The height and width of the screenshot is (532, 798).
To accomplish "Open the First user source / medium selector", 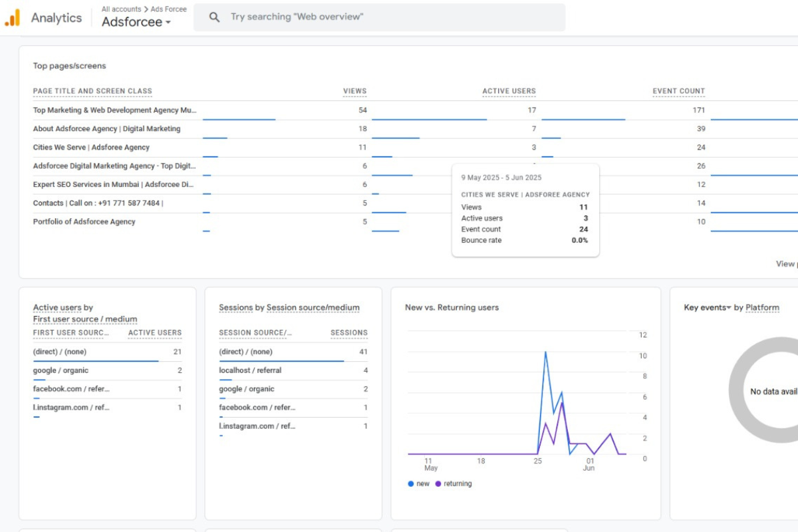I will coord(85,319).
